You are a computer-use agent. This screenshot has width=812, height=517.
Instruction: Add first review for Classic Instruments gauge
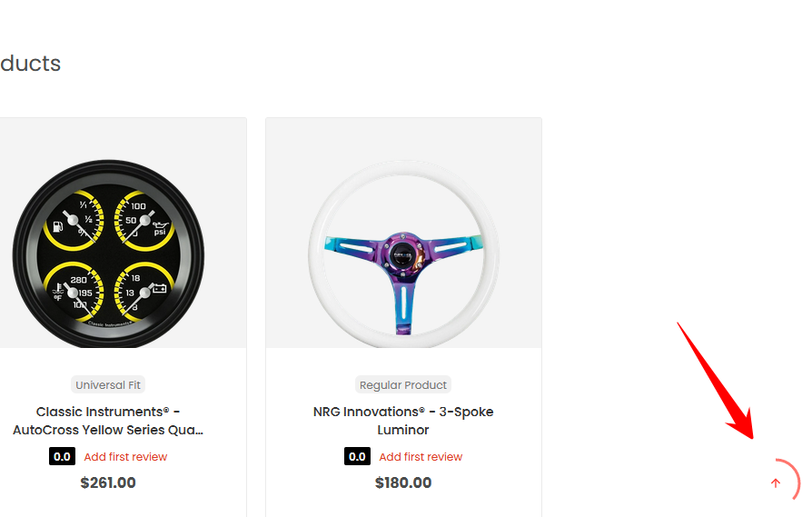[x=125, y=457]
